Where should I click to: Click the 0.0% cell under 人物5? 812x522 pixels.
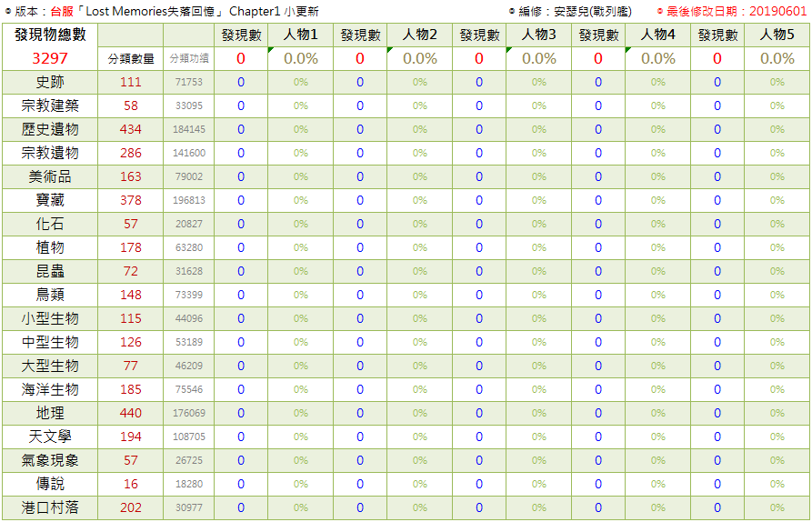777,58
